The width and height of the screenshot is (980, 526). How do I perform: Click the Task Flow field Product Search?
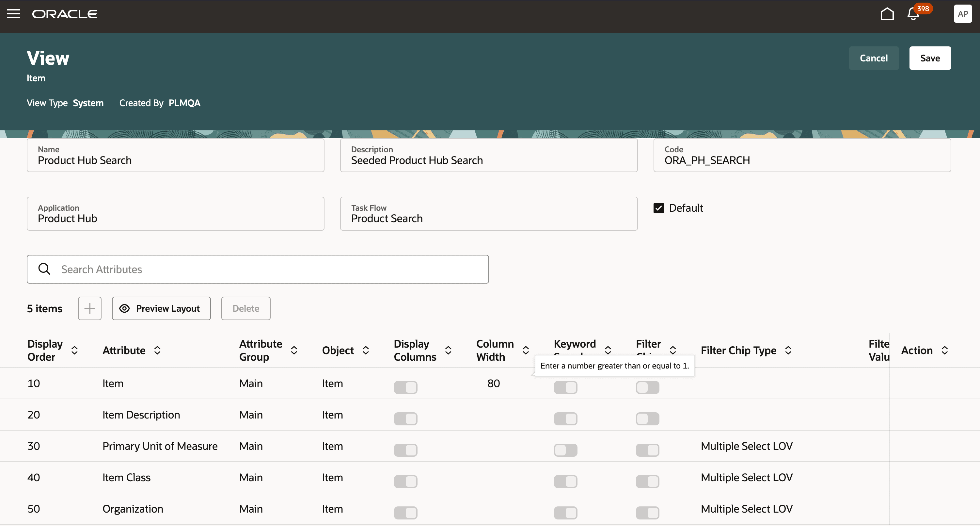point(488,214)
